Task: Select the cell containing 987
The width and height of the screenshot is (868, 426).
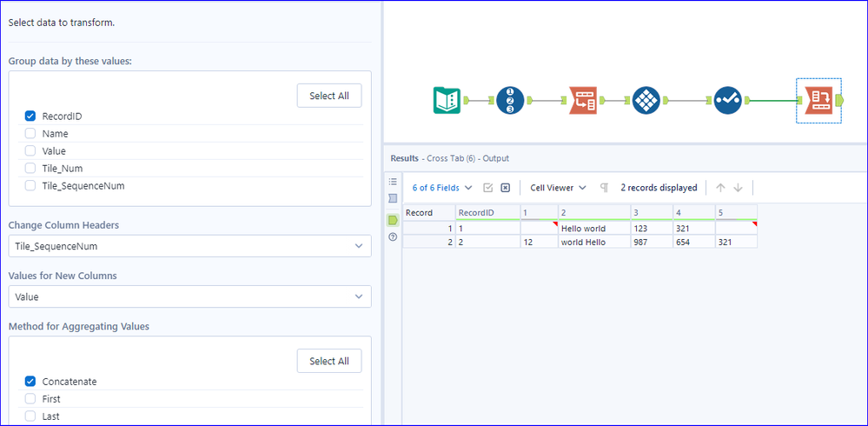Action: coord(652,242)
